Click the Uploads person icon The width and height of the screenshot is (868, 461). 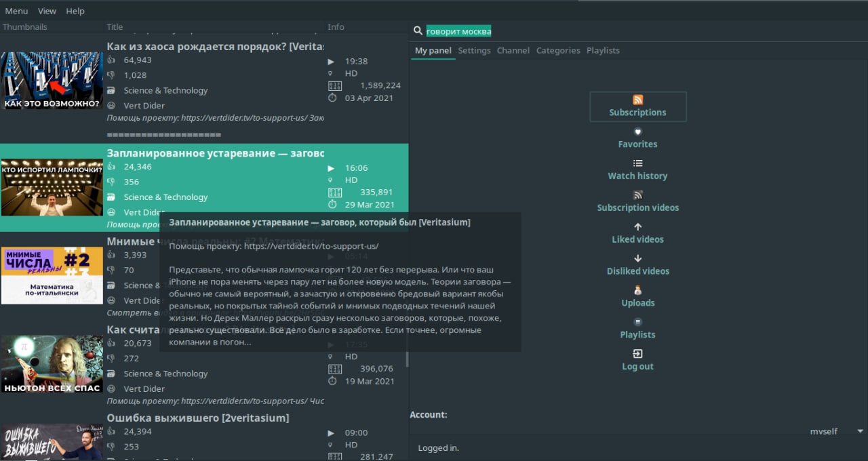(637, 290)
